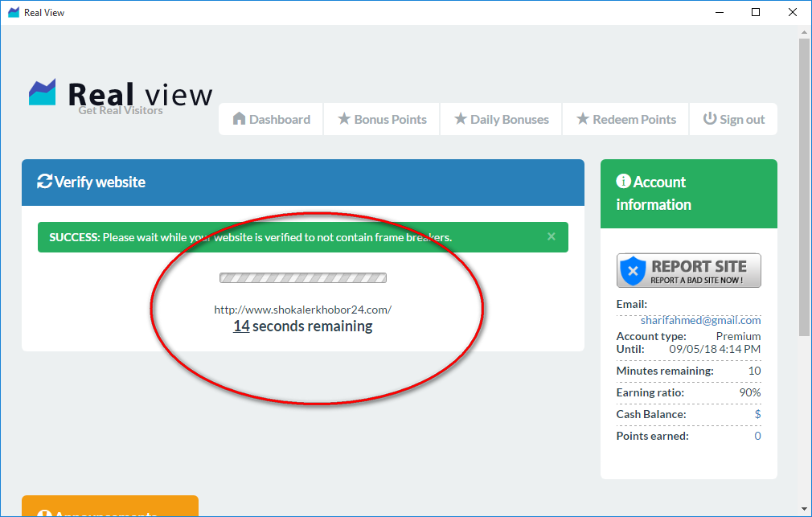The width and height of the screenshot is (812, 517).
Task: Minimize the Real View window
Action: click(720, 12)
